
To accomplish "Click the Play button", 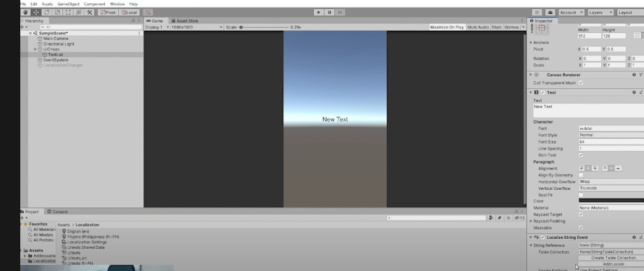I will (319, 12).
